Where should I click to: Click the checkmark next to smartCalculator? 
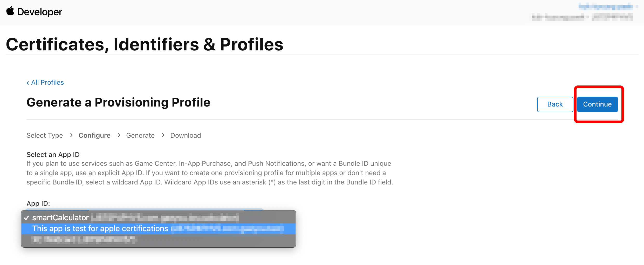coord(26,218)
